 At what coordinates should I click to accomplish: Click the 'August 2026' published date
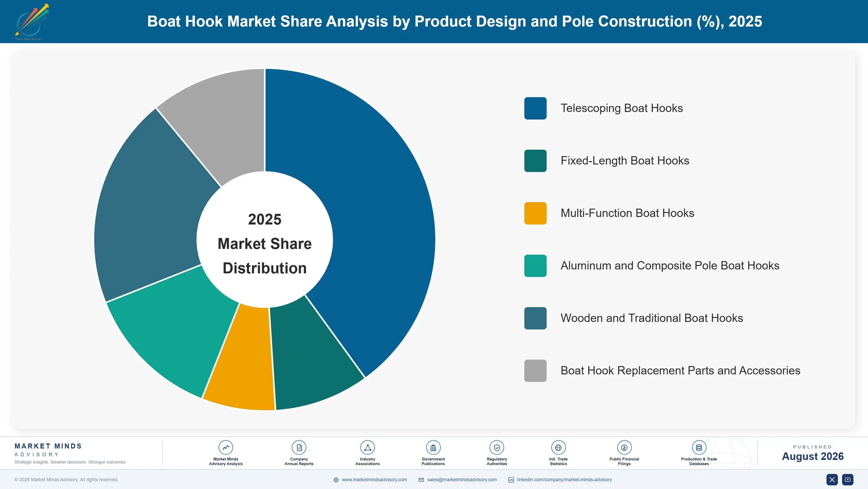(813, 456)
